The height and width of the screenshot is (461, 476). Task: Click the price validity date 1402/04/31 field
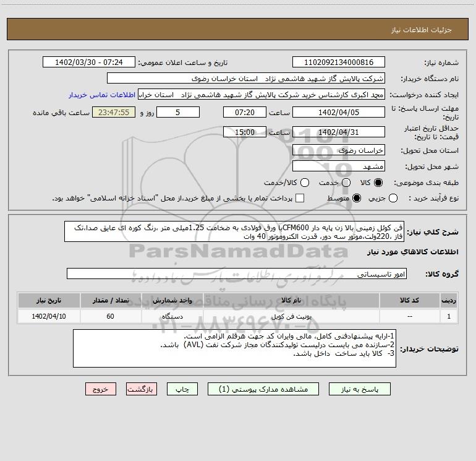(x=338, y=132)
